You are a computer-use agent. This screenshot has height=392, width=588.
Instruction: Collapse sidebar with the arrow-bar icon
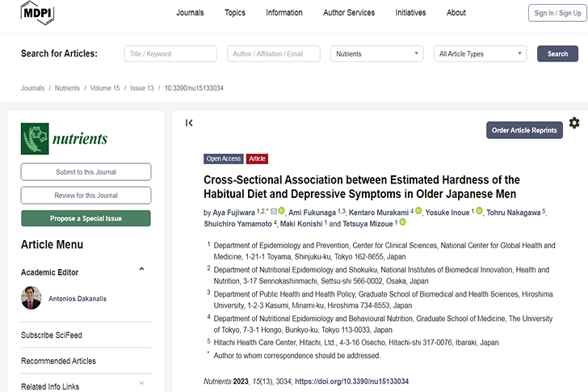click(x=189, y=123)
